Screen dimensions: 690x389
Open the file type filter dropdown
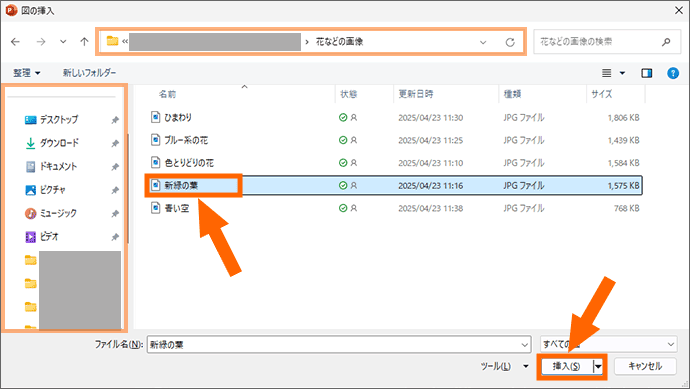(x=608, y=344)
